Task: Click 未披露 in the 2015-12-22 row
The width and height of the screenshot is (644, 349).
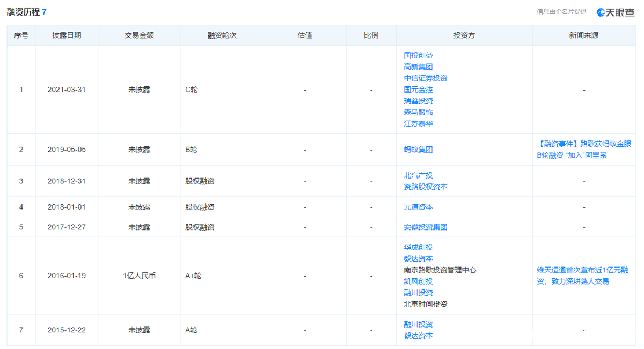Action: point(139,330)
